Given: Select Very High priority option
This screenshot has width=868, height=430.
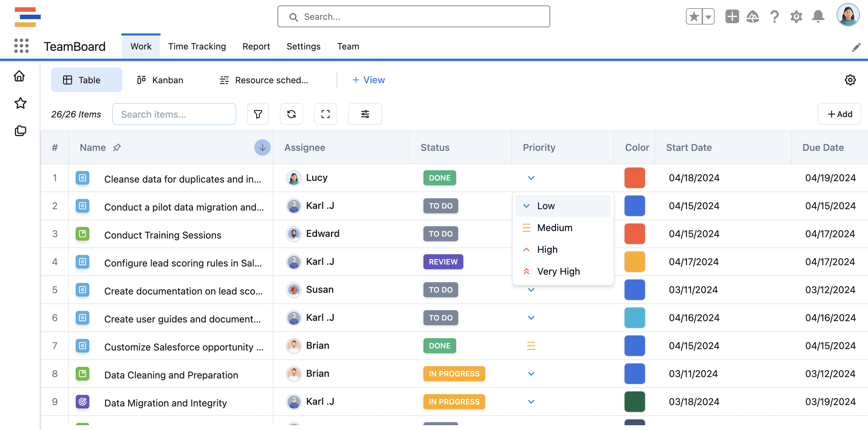Looking at the screenshot, I should tap(558, 271).
